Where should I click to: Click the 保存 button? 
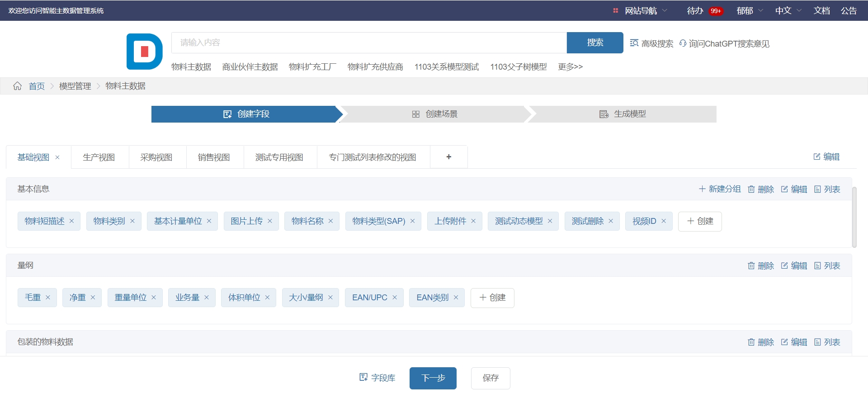491,378
